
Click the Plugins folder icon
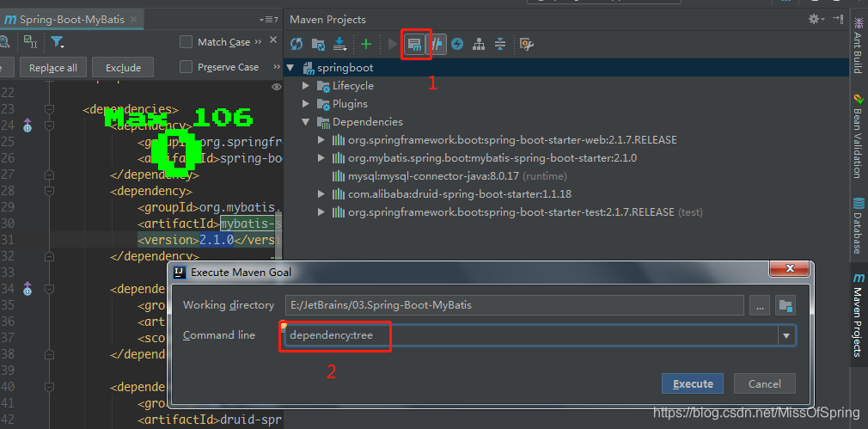pos(323,104)
